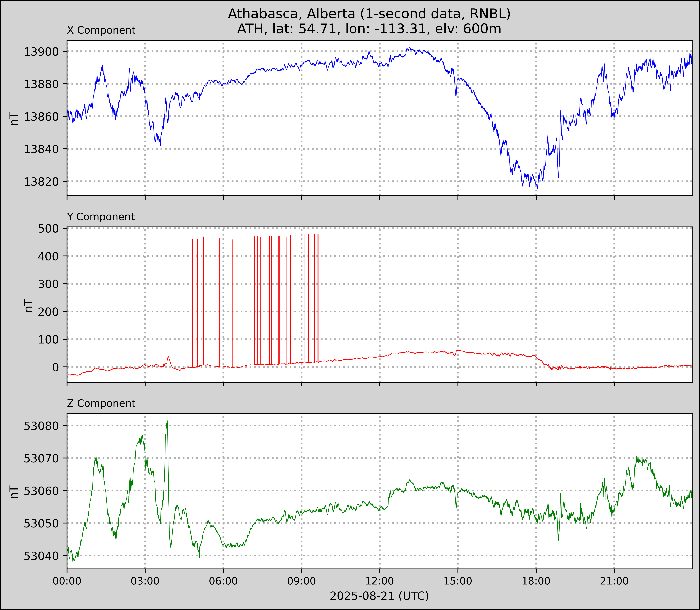Click the 'X Component' panel label

[101, 30]
